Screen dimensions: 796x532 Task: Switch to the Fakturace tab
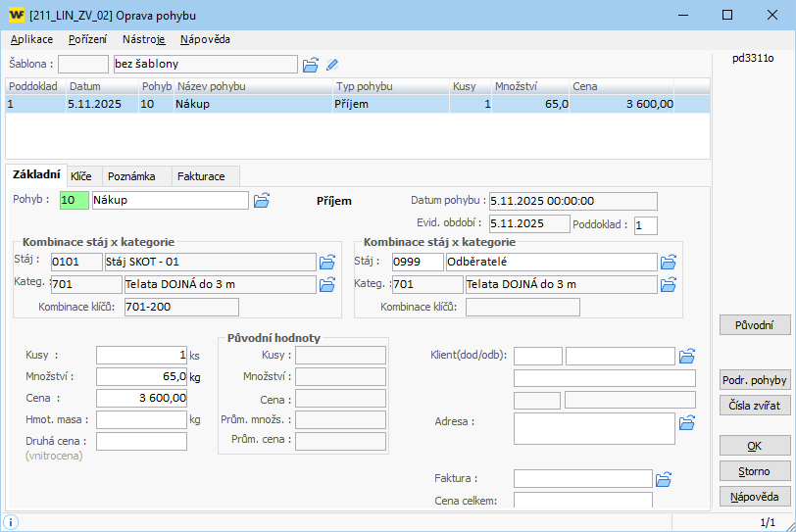click(x=201, y=176)
